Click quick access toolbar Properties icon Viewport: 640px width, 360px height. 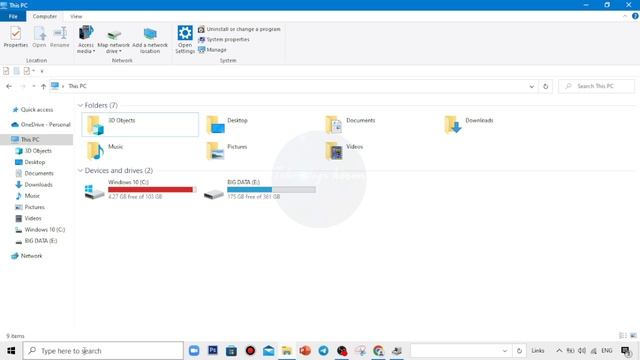tap(6, 71)
